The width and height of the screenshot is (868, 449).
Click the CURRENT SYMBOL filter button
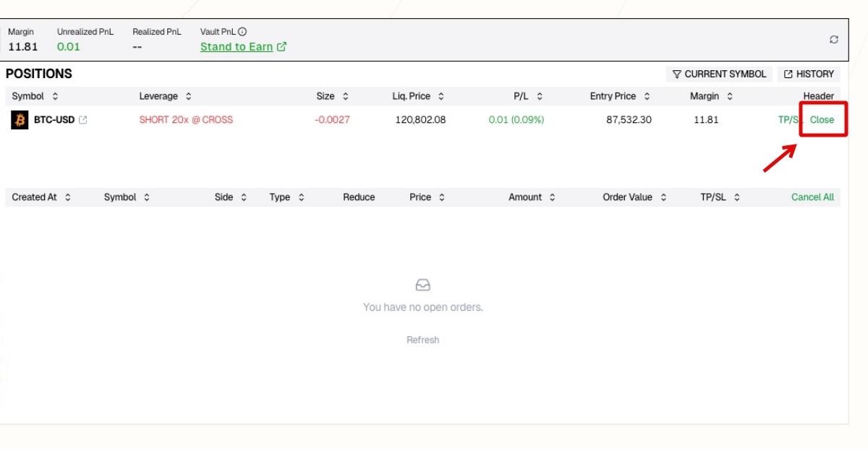720,74
